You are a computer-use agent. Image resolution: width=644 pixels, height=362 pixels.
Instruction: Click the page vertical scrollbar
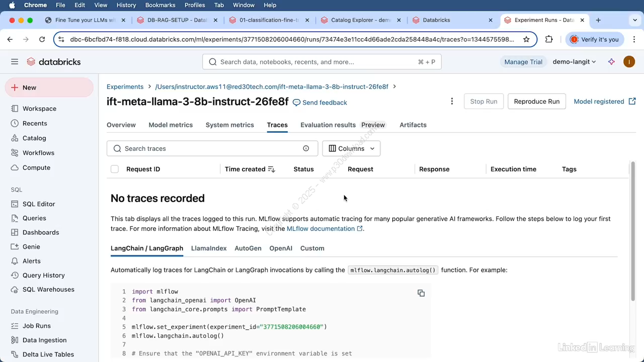point(633,231)
